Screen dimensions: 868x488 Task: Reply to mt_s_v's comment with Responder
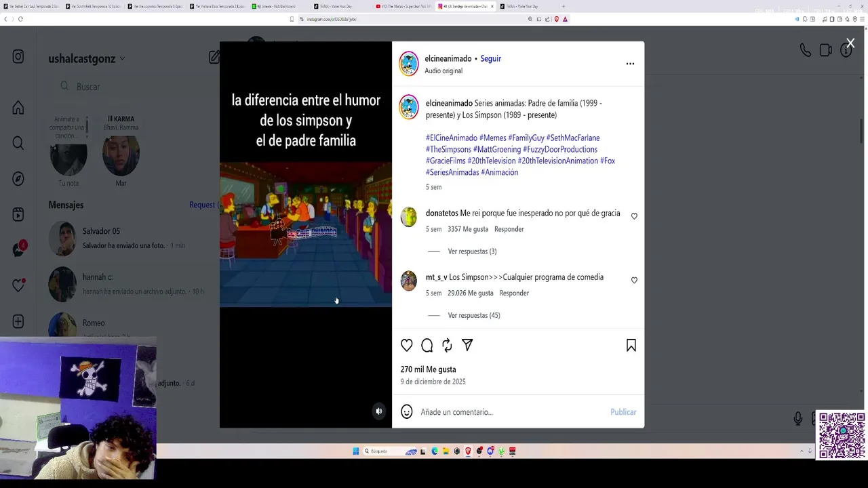click(514, 293)
